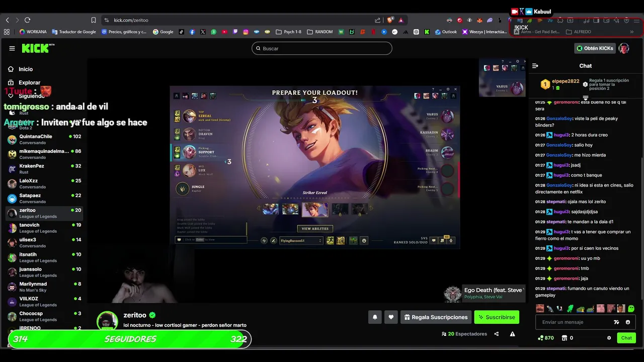Expand the pinned gift leaderboard handle
Viewport: 644px width, 362px height.
(x=586, y=98)
